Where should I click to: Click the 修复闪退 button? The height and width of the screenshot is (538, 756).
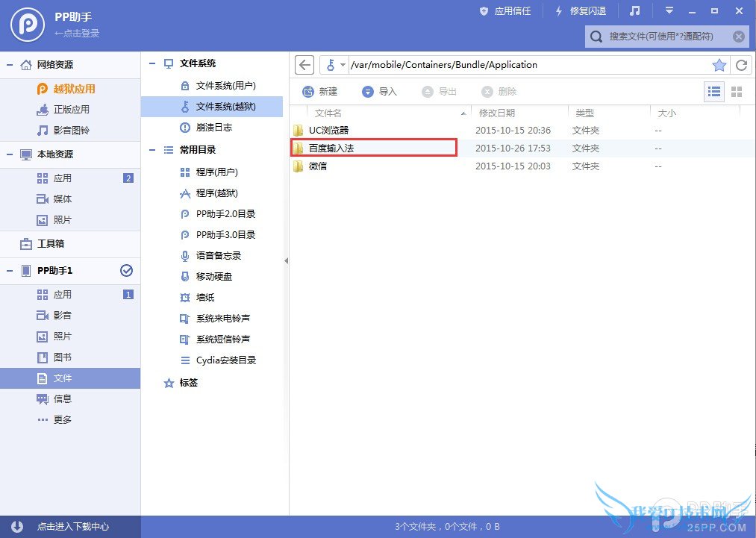(581, 11)
